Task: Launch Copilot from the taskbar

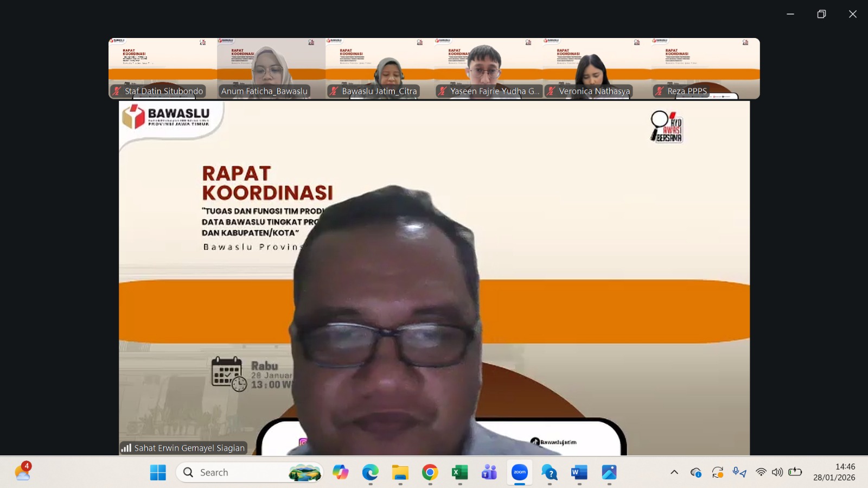Action: click(x=341, y=473)
